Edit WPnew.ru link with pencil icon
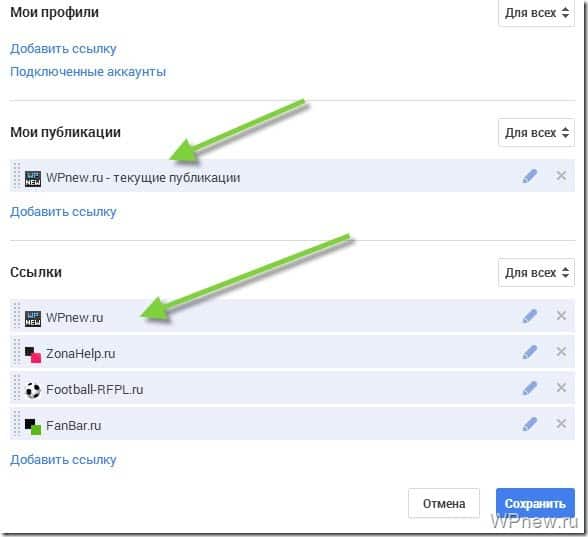 click(x=530, y=316)
